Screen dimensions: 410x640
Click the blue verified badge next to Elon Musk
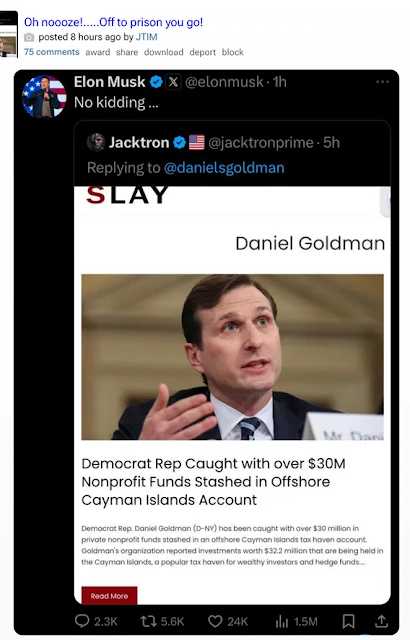coord(157,82)
